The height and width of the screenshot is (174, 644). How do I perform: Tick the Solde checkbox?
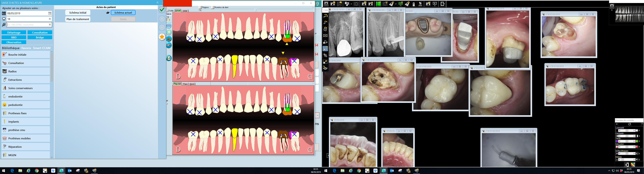click(x=168, y=11)
